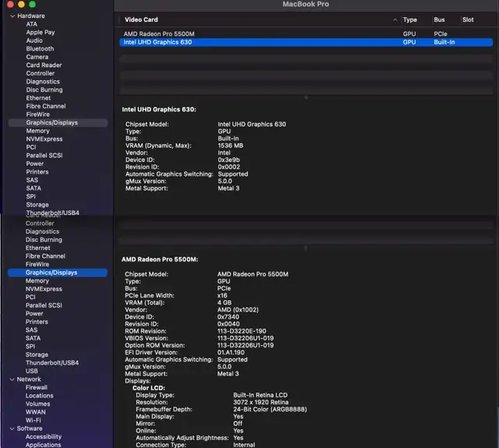Click the green zoom window button
499x448 pixels.
tap(32, 4)
